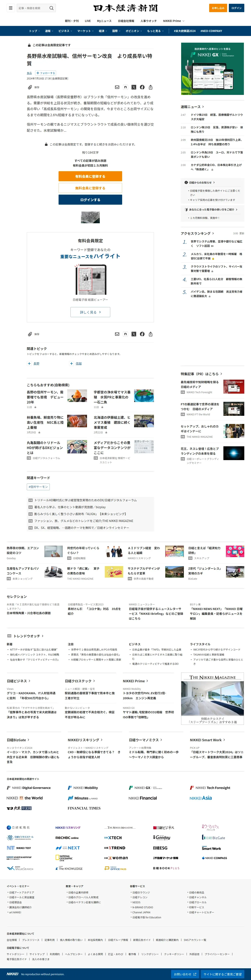Expand the 速報 navigation dropdown
The image size is (251, 980).
[49, 31]
